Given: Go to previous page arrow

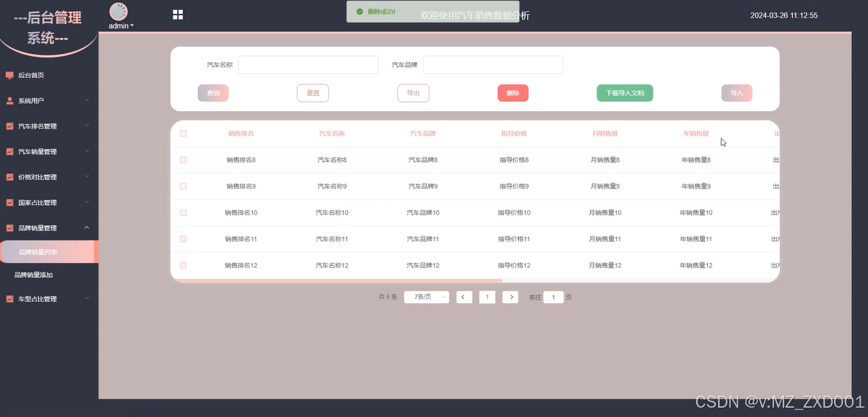Looking at the screenshot, I should pyautogui.click(x=465, y=297).
